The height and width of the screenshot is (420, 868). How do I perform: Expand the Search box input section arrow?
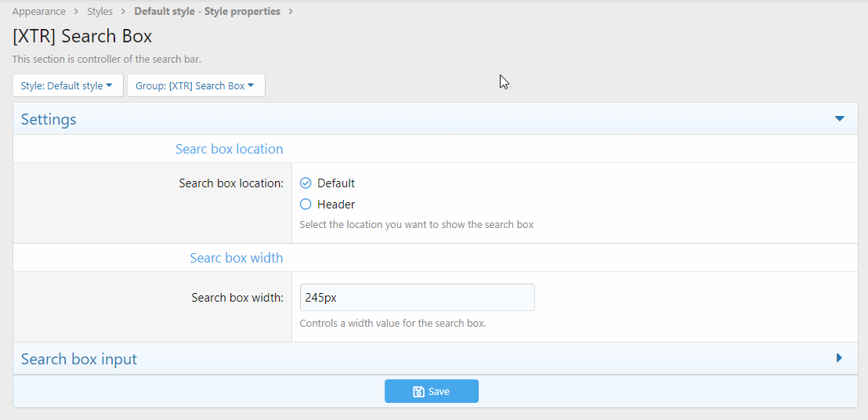click(839, 358)
